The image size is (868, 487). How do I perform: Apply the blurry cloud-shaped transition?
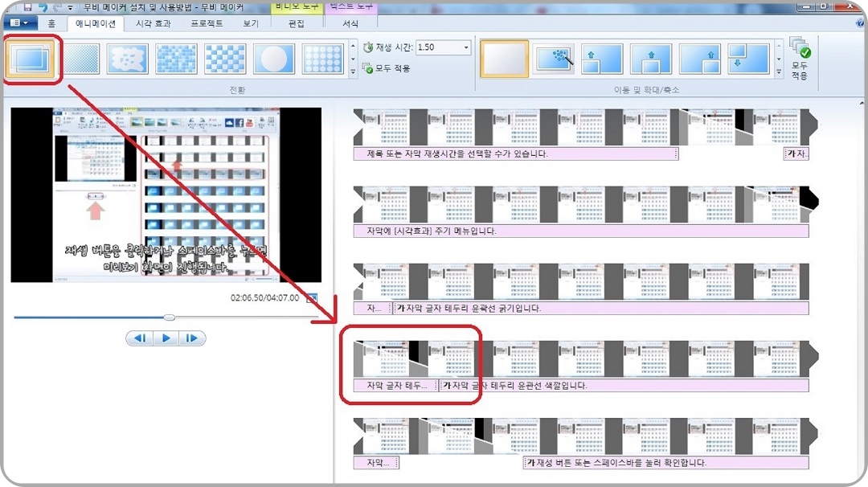tap(128, 59)
